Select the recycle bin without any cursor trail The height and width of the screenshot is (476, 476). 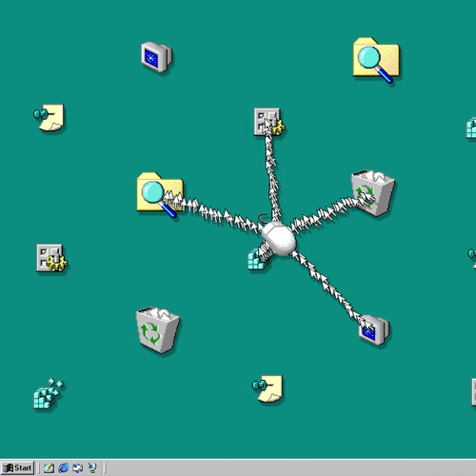tap(158, 330)
